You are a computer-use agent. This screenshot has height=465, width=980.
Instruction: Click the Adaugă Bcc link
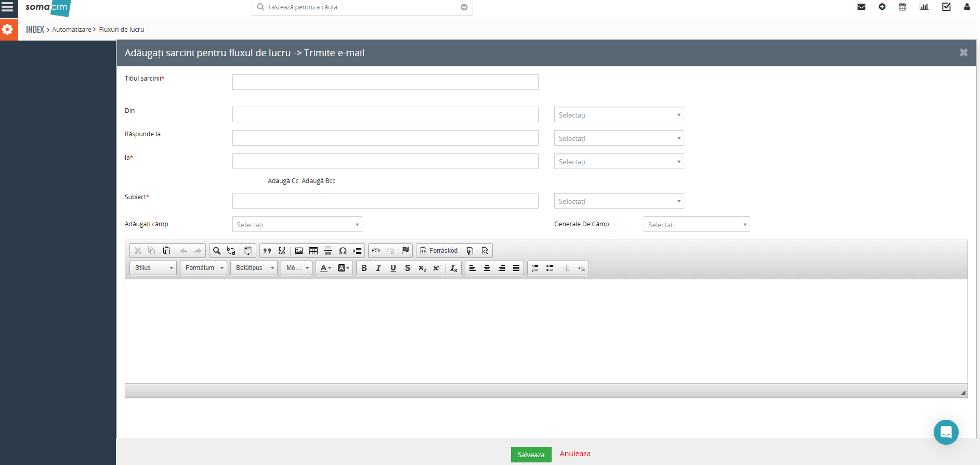[x=318, y=181]
